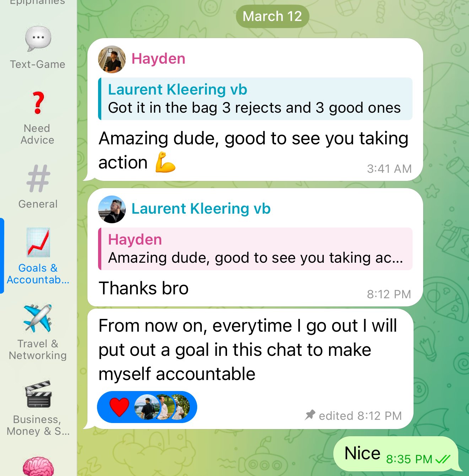Tap Hayden's profile avatar
469x476 pixels.
(x=112, y=59)
